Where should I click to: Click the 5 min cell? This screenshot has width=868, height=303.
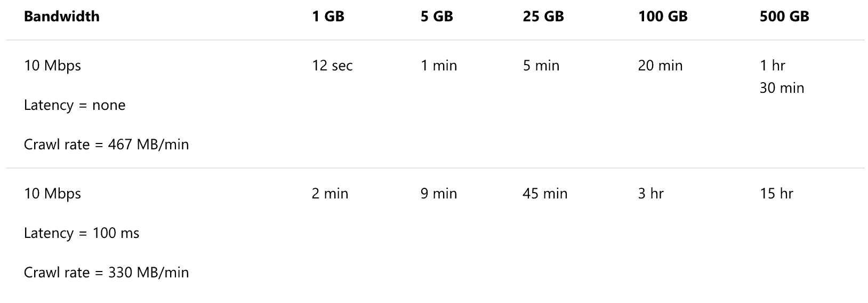pos(541,66)
